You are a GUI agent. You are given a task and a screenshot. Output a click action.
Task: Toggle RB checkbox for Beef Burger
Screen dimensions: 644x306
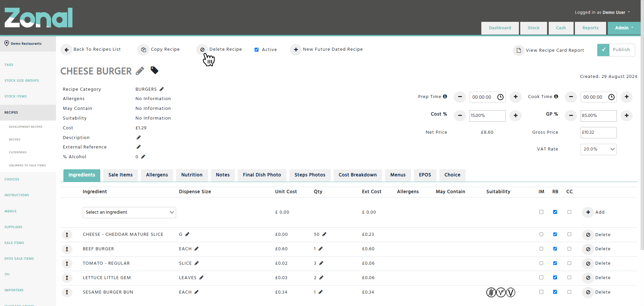[x=555, y=249]
